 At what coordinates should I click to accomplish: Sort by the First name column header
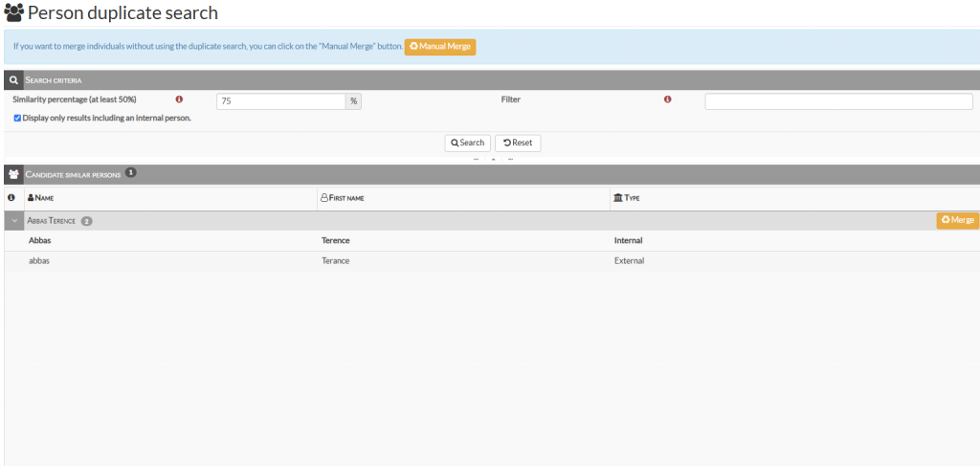point(346,198)
